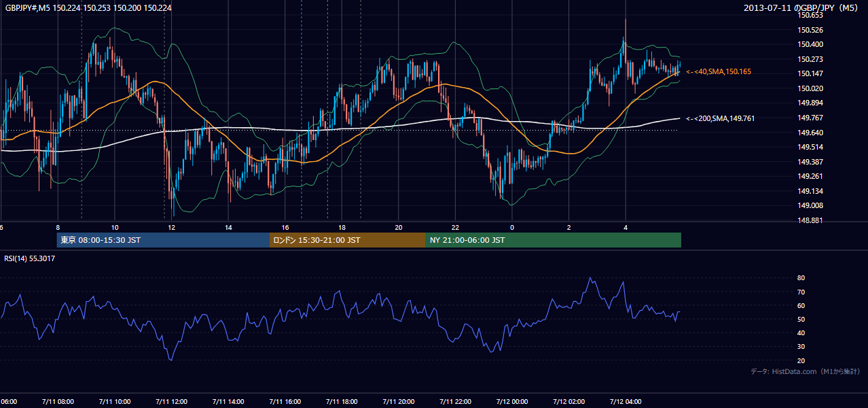The height and width of the screenshot is (408, 868).
Task: Click price axis value 149.894
Action: coord(810,103)
